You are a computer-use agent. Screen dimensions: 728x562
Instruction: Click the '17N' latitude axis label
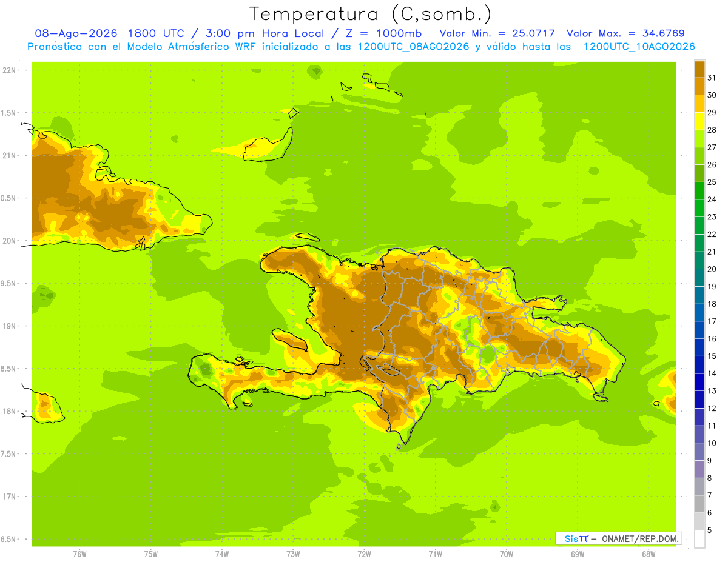(x=9, y=497)
